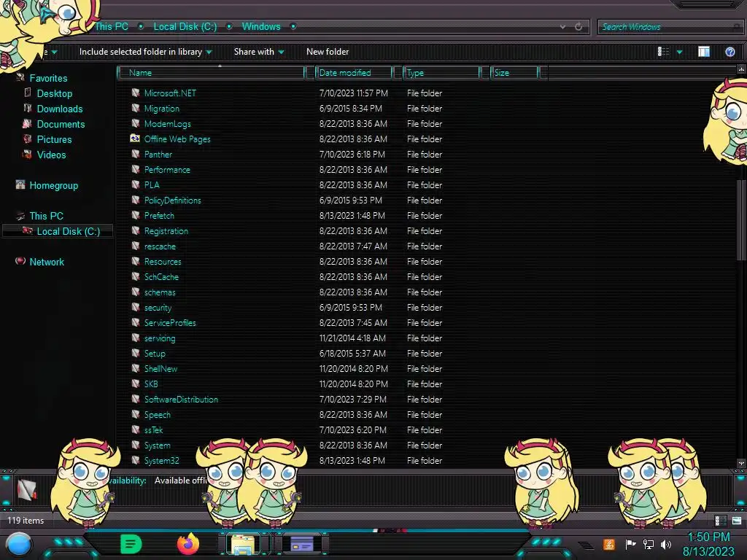Open Action Center flag icon

click(630, 544)
